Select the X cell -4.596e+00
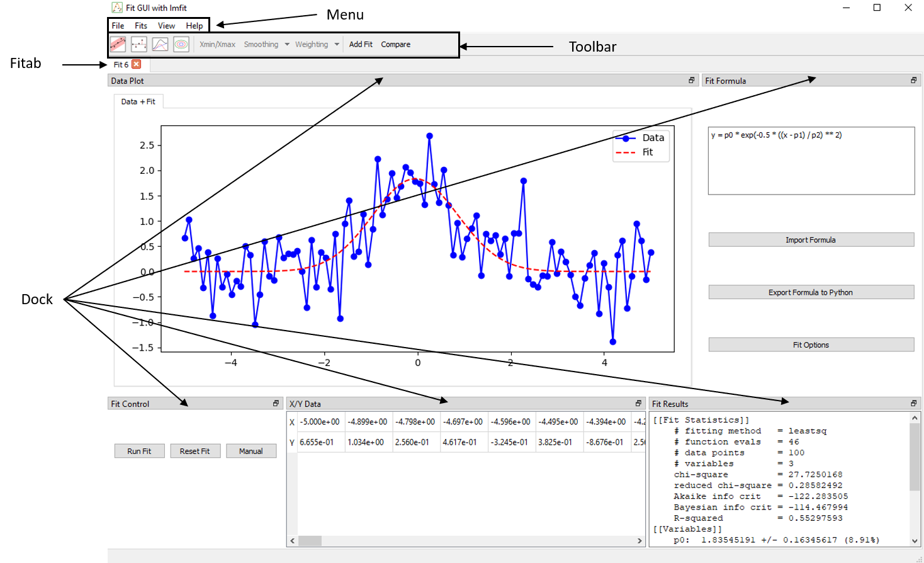The image size is (924, 563). click(512, 422)
